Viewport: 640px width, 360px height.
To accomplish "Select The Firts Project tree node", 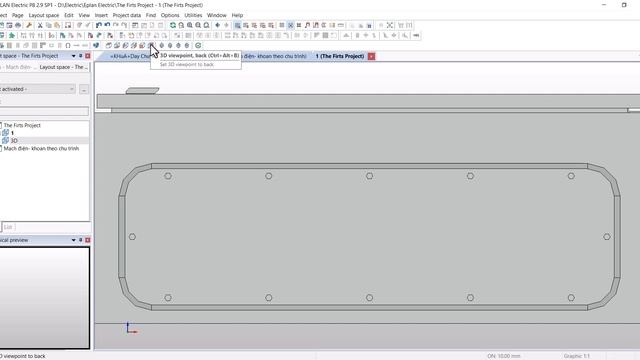I will pyautogui.click(x=22, y=125).
